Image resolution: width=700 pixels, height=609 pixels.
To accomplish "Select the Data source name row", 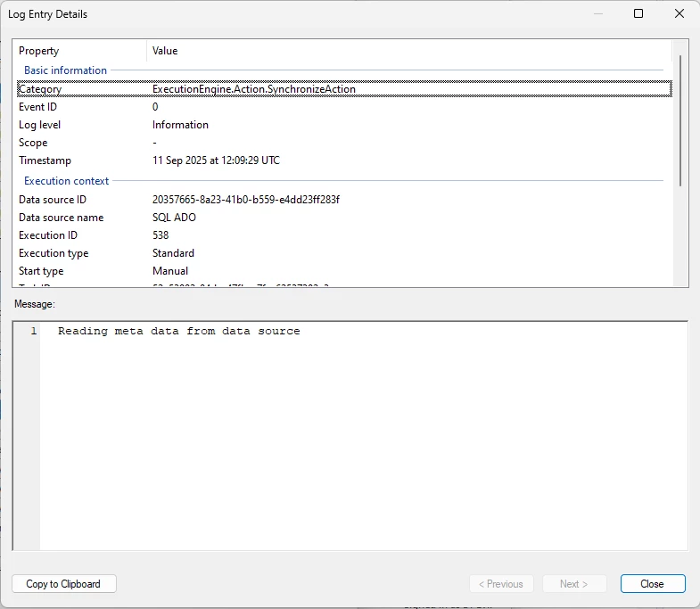I will [344, 218].
